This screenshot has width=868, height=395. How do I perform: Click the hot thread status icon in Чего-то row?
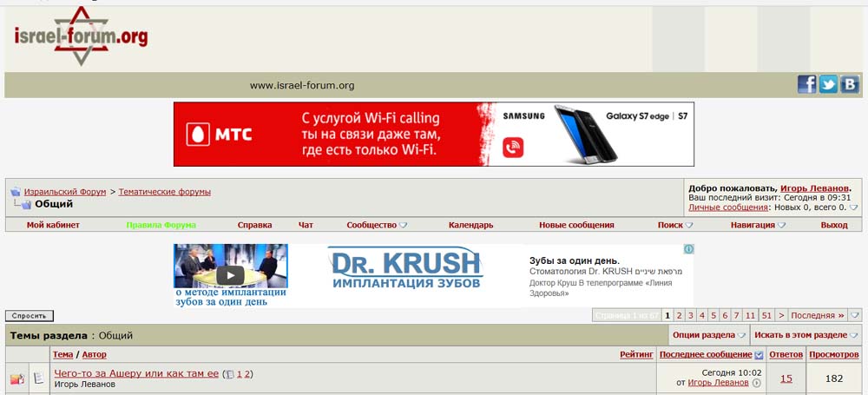click(17, 379)
